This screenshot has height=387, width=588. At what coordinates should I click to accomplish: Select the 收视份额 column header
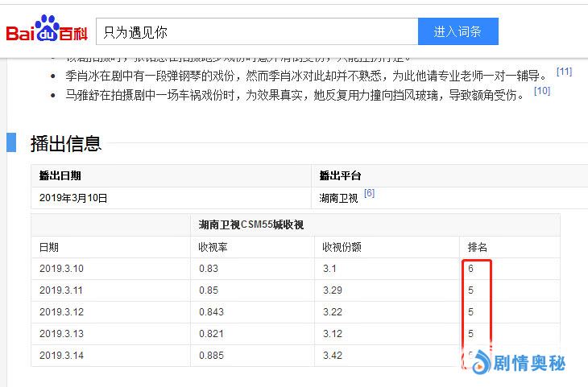(x=342, y=247)
